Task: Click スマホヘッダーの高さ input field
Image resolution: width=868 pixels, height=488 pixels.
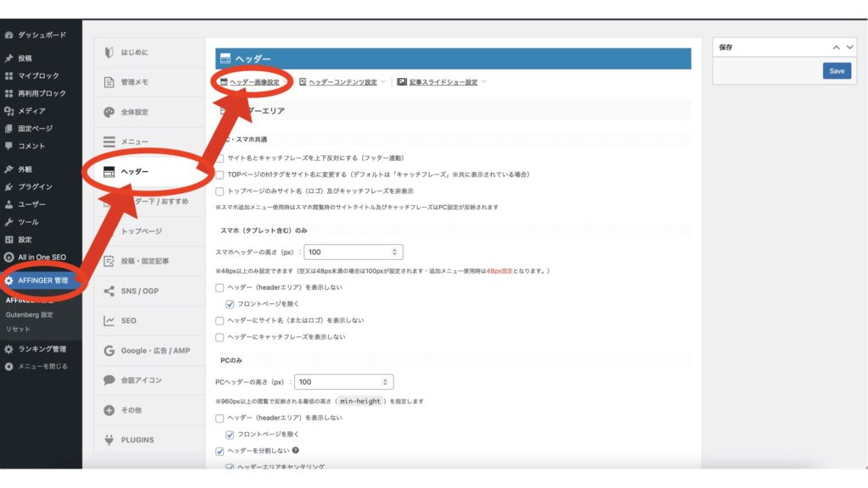Action: pyautogui.click(x=353, y=252)
